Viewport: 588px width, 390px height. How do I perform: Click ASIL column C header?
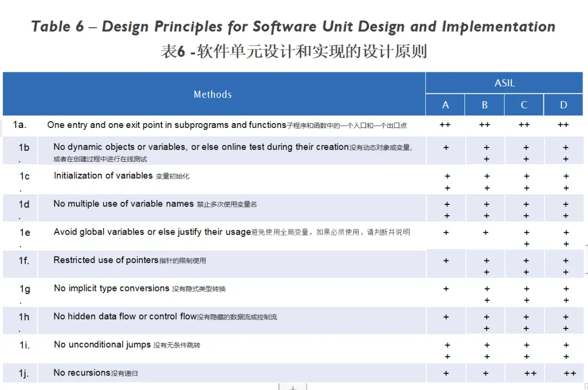524,105
